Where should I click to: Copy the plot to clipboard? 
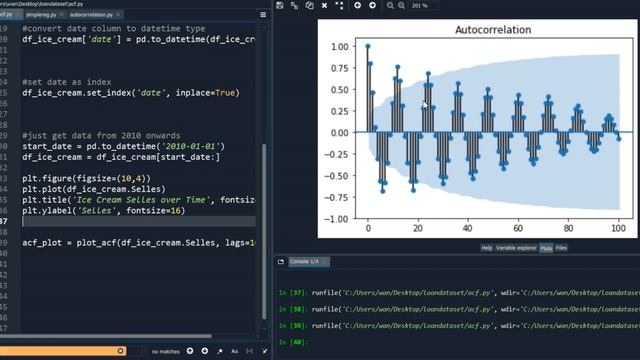[309, 5]
